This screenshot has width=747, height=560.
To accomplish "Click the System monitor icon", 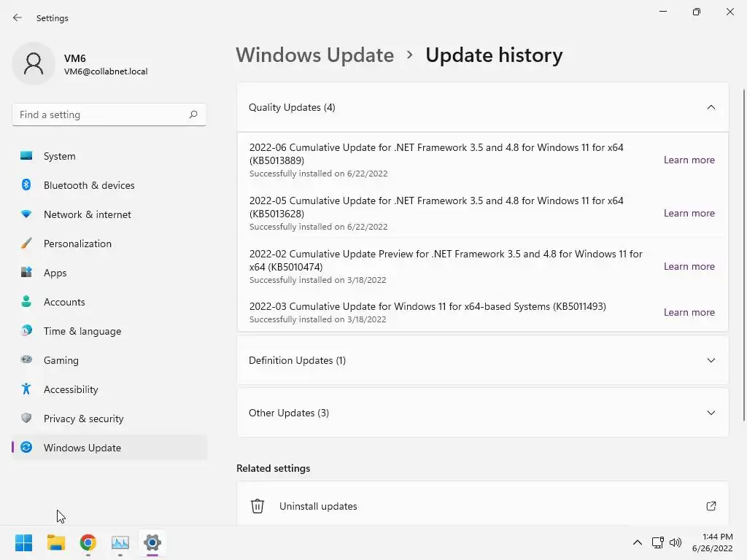I will pyautogui.click(x=26, y=156).
